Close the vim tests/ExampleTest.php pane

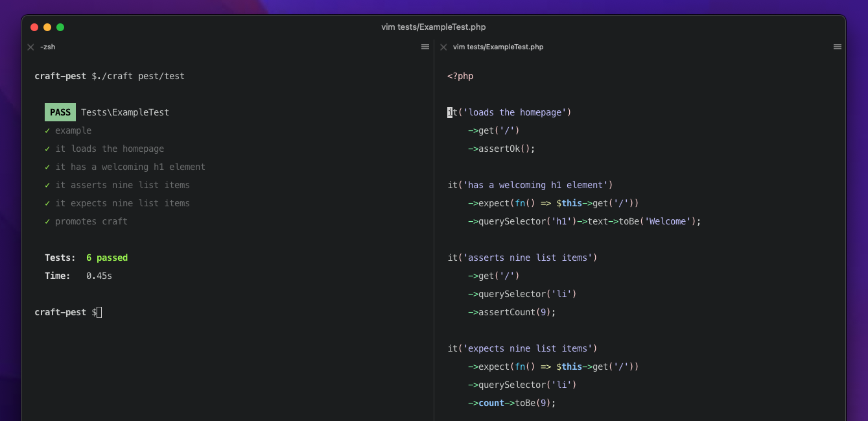[443, 47]
